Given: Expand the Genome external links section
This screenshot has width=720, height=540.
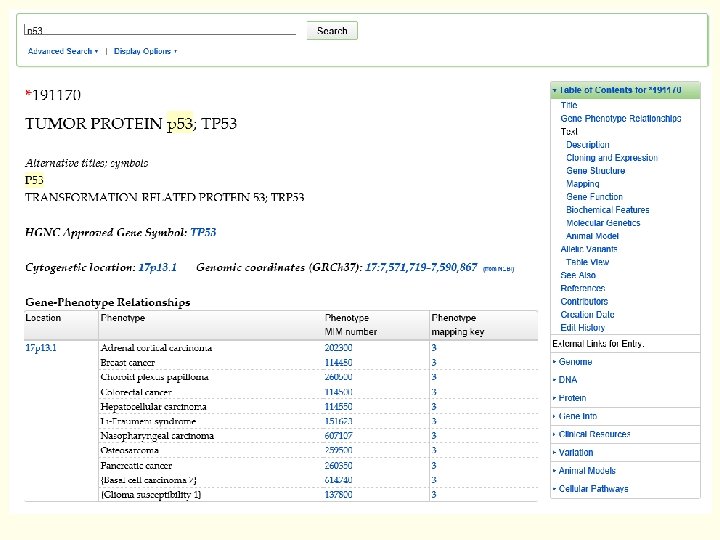Looking at the screenshot, I should (x=575, y=362).
